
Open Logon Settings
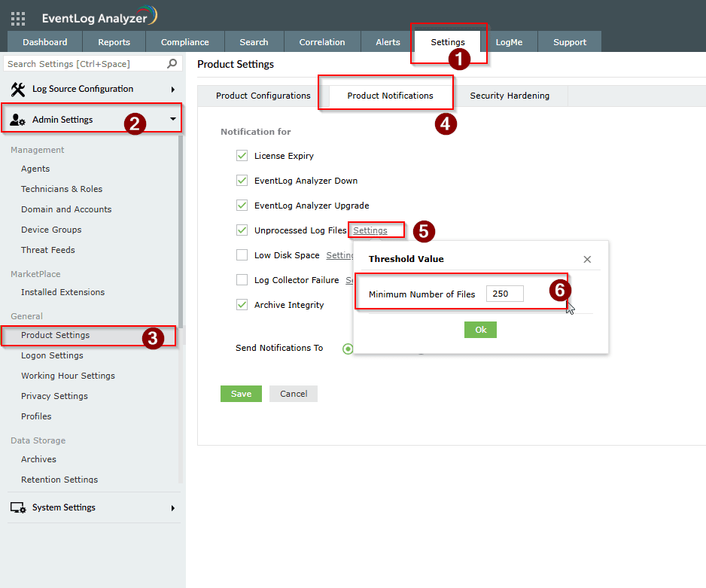[x=52, y=355]
